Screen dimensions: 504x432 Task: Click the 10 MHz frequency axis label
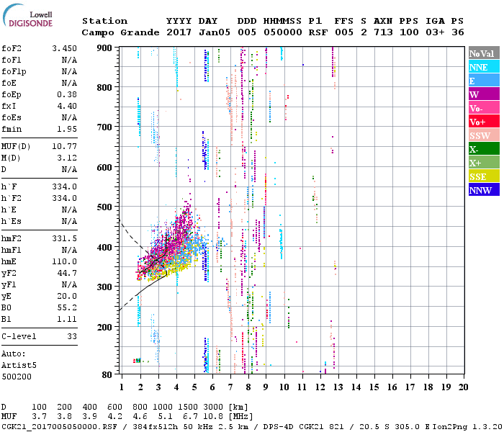pos(284,387)
